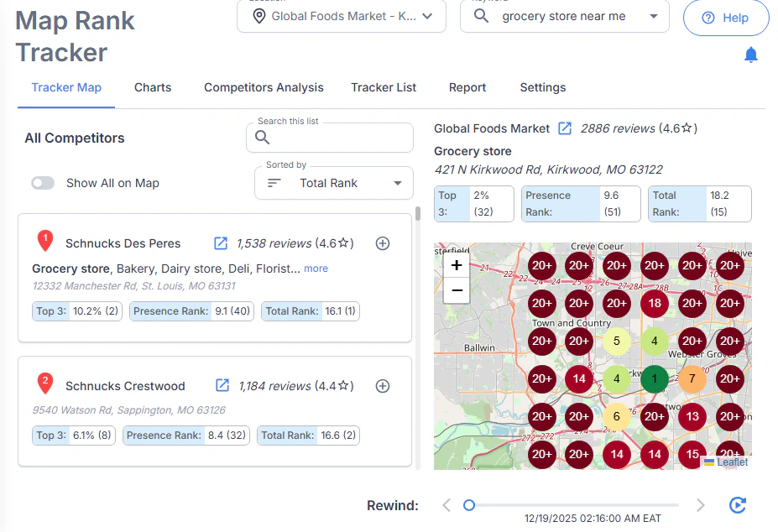Image resolution: width=778 pixels, height=532 pixels.
Task: Click the location pin icon in location selector
Action: (x=258, y=17)
